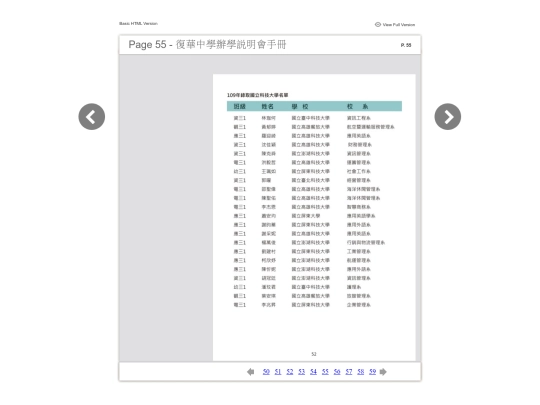Jump to page 56 link
The width and height of the screenshot is (540, 405).
click(x=337, y=372)
